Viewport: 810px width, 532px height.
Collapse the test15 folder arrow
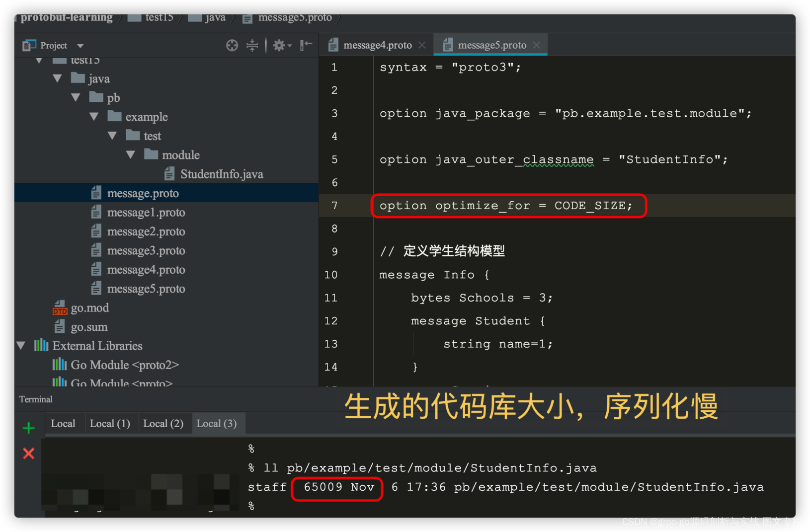coord(39,61)
